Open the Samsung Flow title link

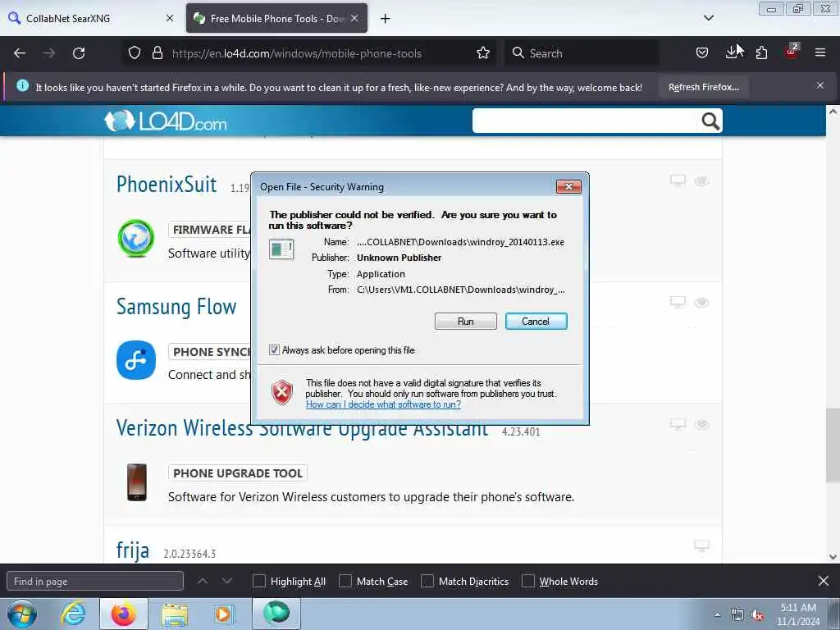pyautogui.click(x=176, y=307)
